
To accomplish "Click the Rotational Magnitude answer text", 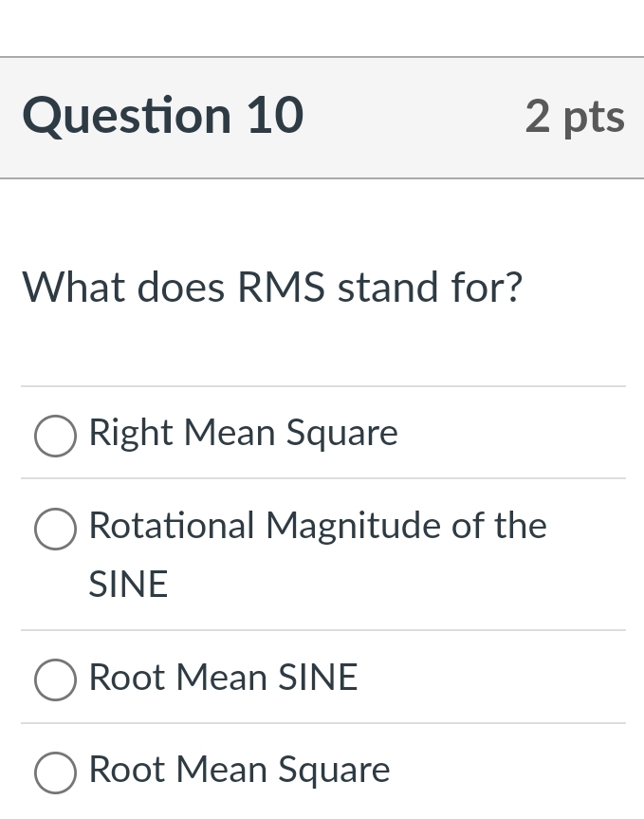I will click(318, 527).
